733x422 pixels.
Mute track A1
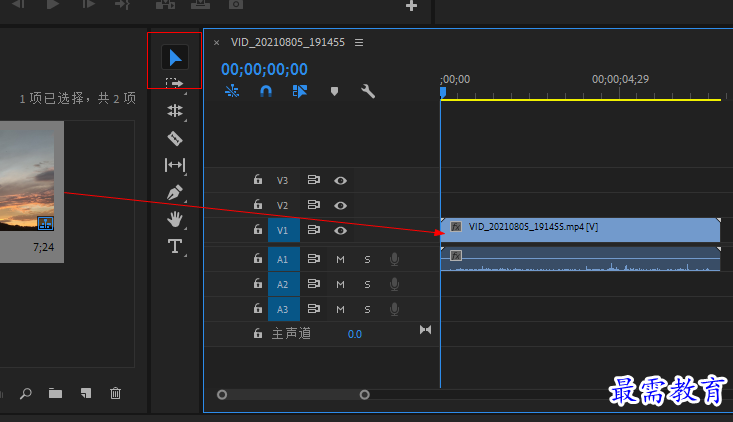point(340,259)
